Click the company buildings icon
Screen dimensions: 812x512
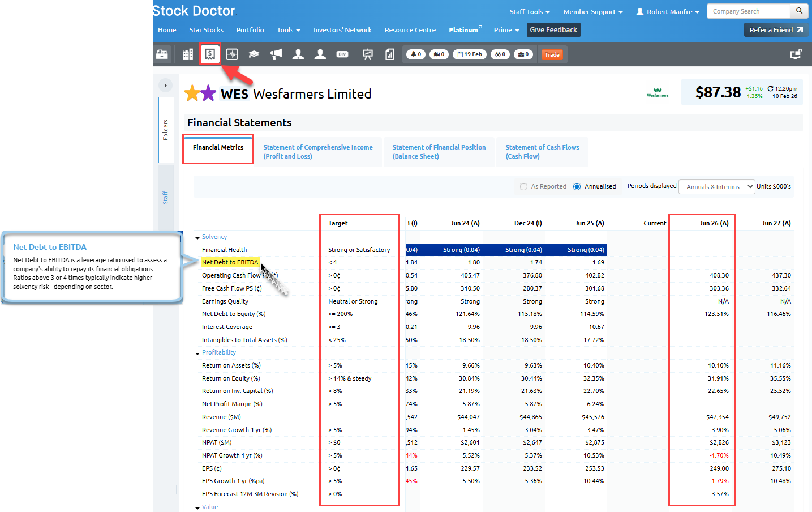[188, 54]
